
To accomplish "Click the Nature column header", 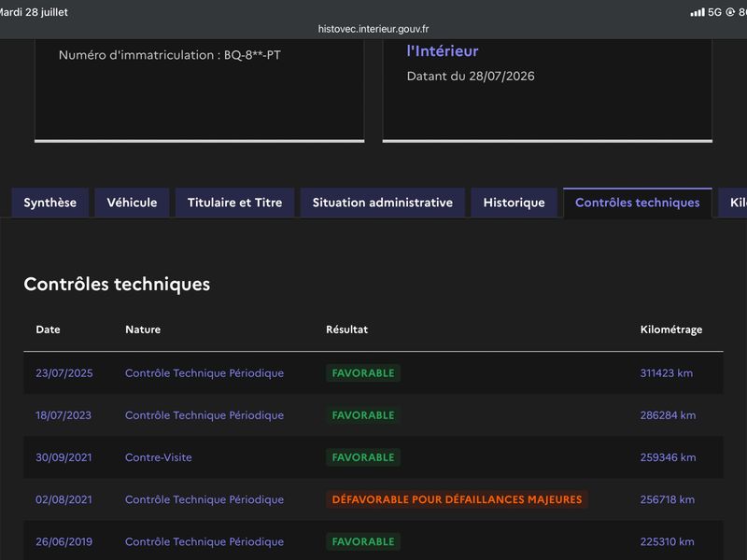I will tap(143, 329).
